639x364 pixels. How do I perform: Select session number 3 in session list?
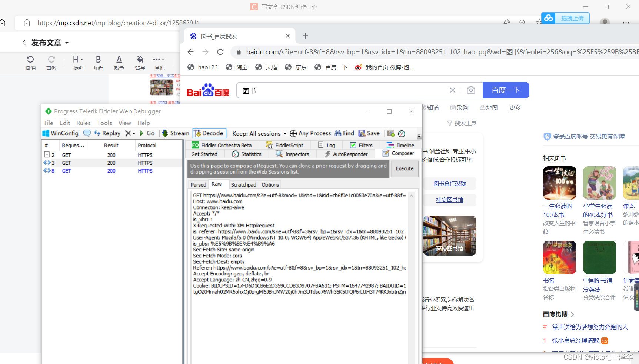[x=112, y=163]
